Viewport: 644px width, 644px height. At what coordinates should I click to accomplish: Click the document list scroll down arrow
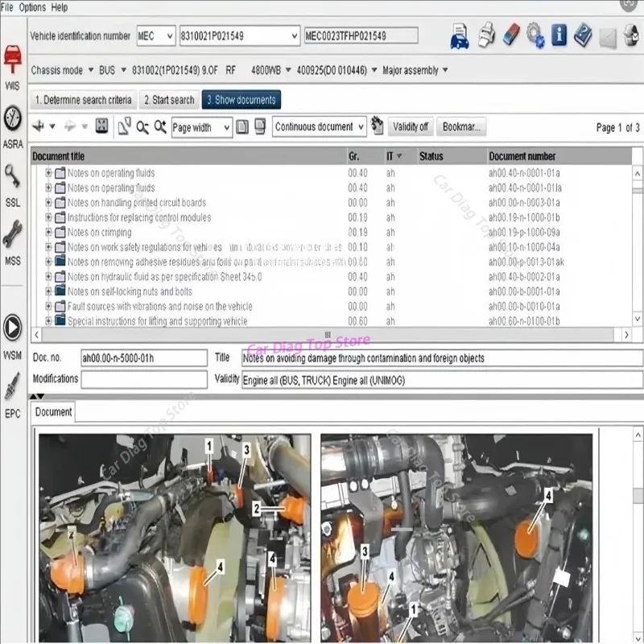point(637,319)
